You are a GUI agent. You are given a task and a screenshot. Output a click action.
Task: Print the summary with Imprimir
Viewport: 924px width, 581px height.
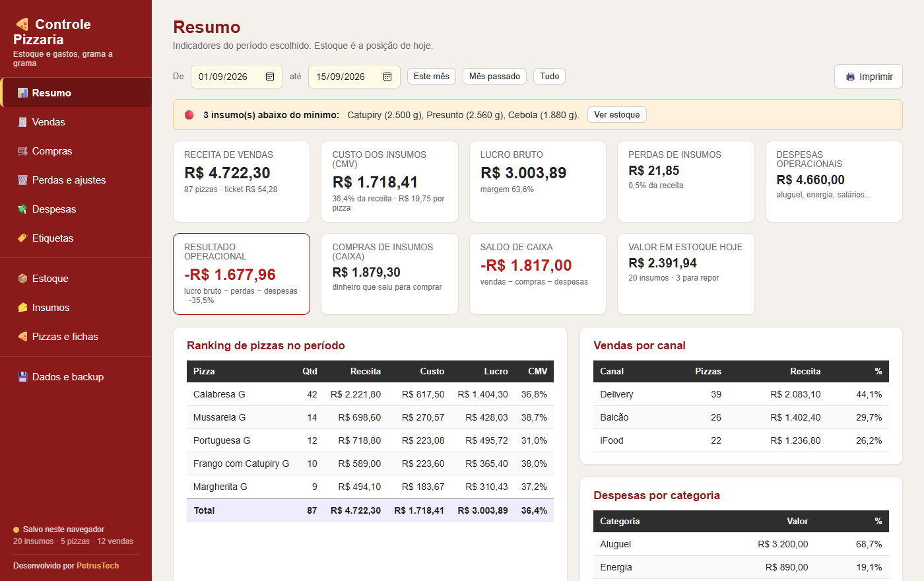tap(869, 77)
